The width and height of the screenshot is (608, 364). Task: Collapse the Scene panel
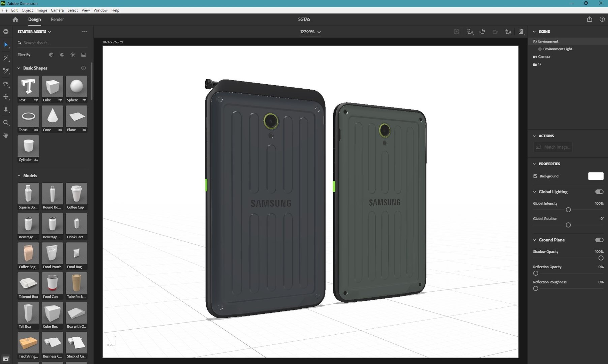[534, 31]
